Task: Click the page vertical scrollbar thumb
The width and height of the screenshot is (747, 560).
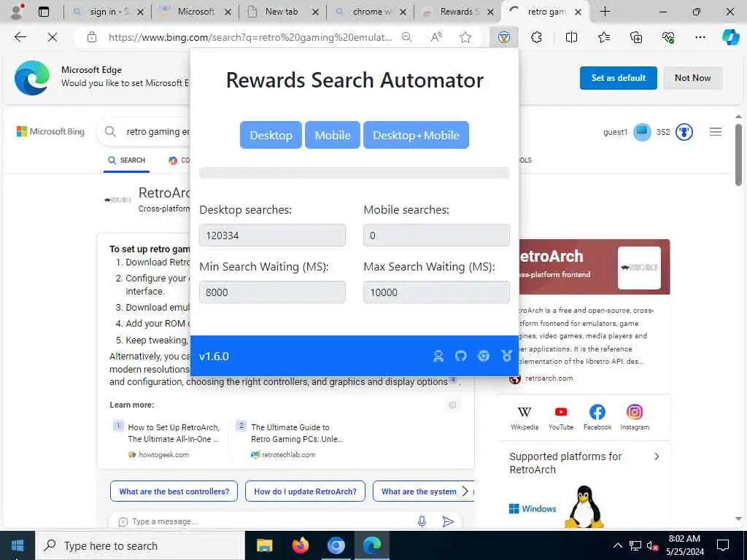Action: click(x=738, y=155)
